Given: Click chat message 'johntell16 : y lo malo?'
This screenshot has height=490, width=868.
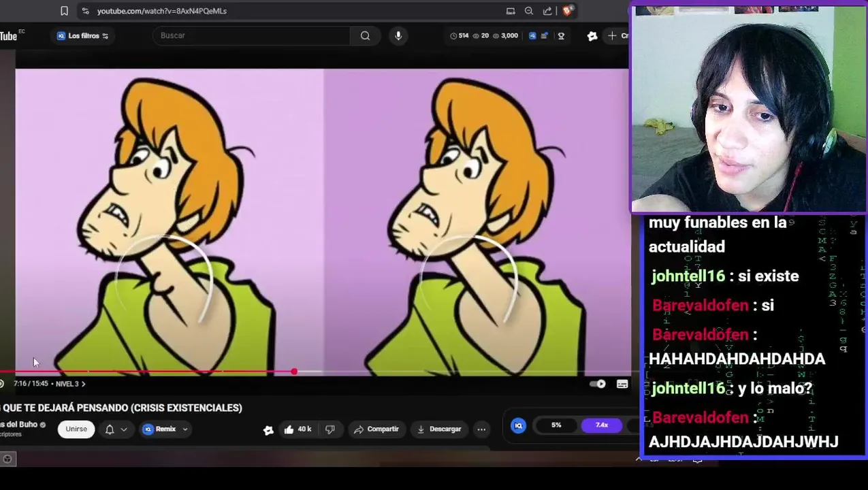Looking at the screenshot, I should tap(732, 389).
